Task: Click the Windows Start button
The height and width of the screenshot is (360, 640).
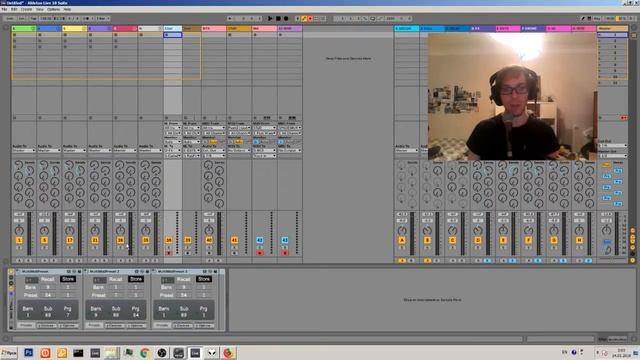Action: 9,353
